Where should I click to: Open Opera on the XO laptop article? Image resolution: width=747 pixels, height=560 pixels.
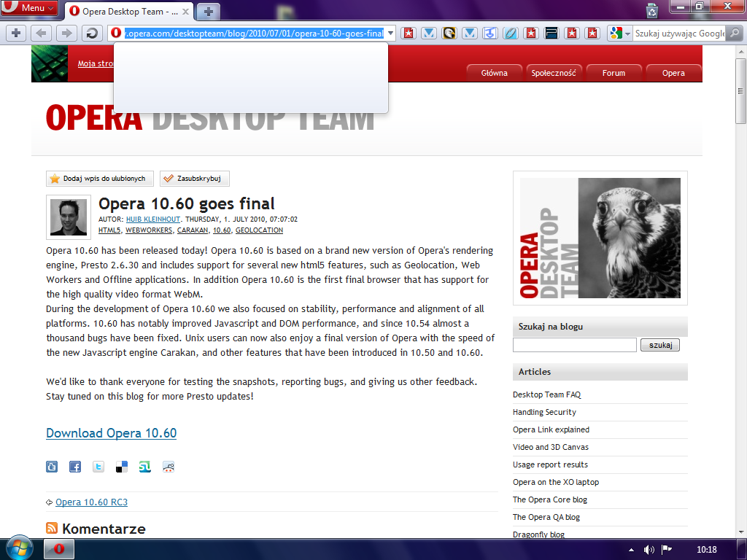[x=556, y=482]
